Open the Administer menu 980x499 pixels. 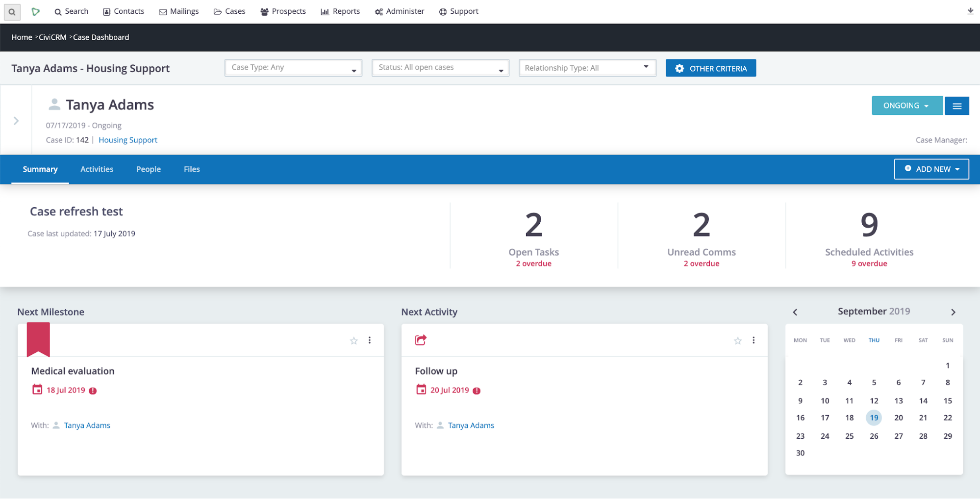pyautogui.click(x=400, y=11)
